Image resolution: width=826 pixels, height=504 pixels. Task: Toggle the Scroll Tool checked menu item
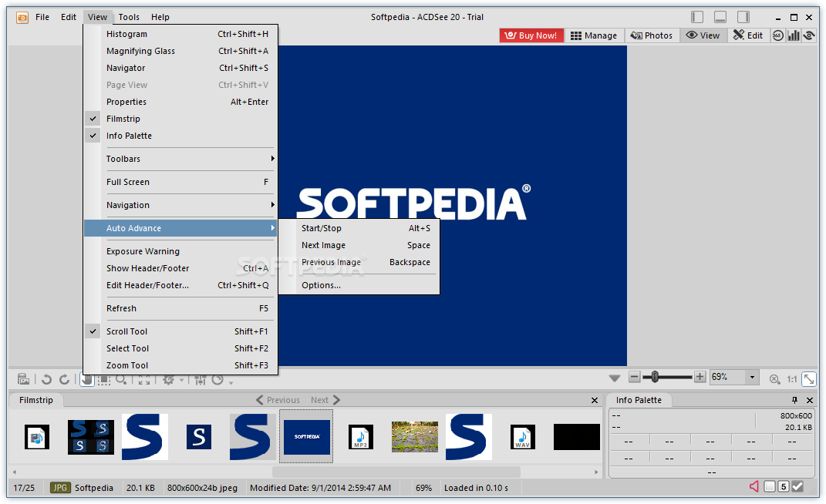click(180, 331)
